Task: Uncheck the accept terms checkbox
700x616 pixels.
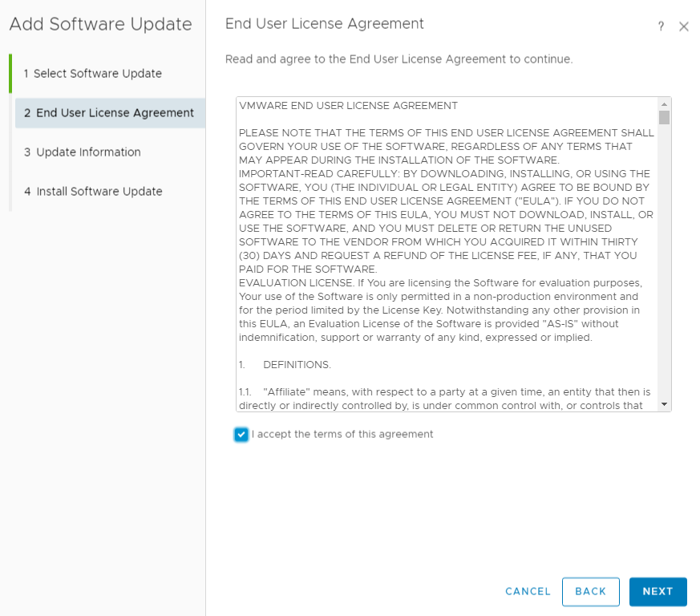Action: (241, 434)
